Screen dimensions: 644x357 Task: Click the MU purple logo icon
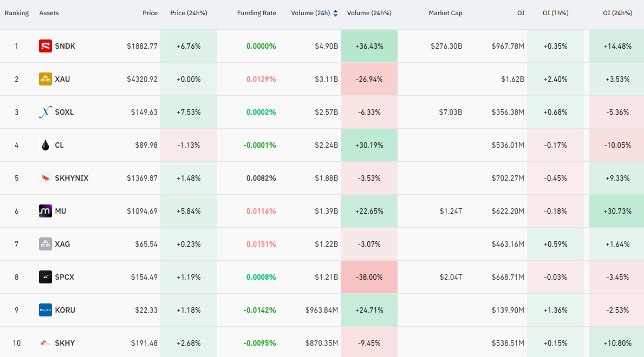click(45, 211)
